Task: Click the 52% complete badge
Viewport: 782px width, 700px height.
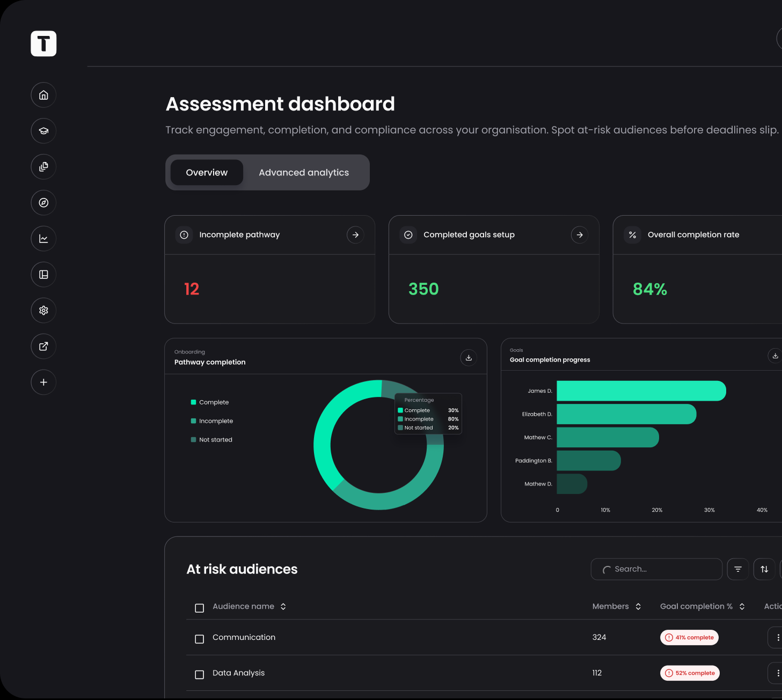Action: click(x=690, y=673)
